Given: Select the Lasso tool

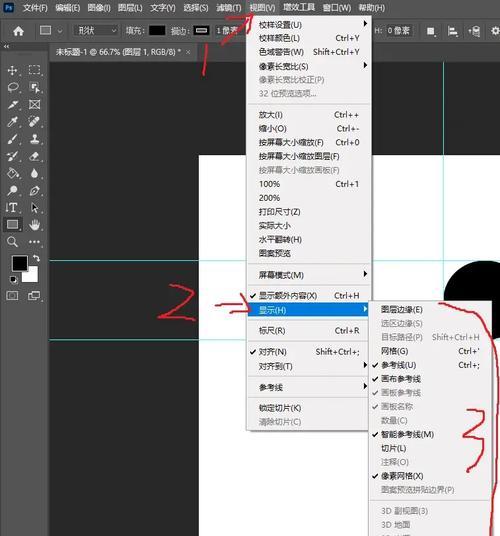Looking at the screenshot, I should pos(13,87).
